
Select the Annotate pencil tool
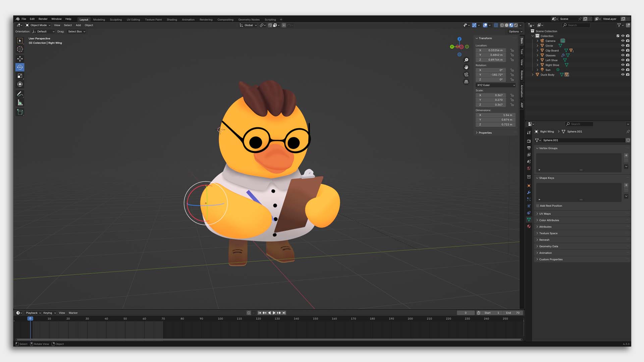point(20,94)
